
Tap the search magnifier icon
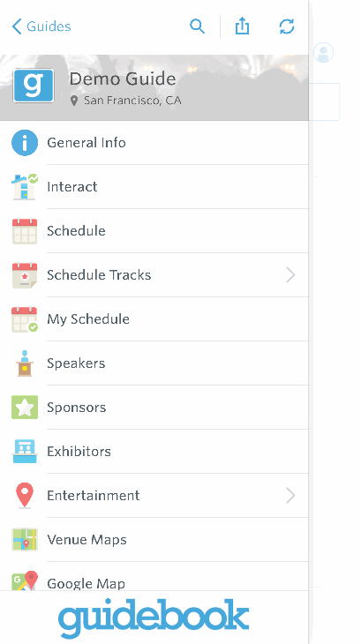point(197,26)
